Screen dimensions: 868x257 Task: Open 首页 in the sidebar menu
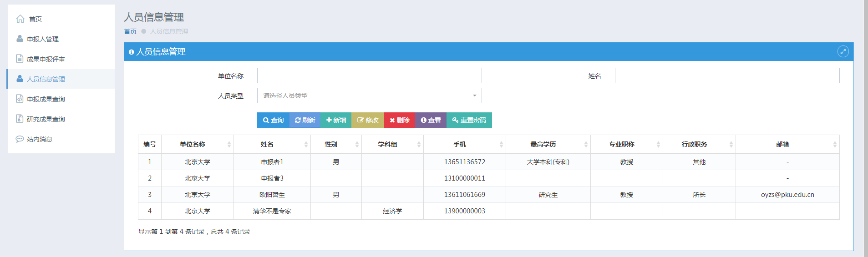click(61, 19)
